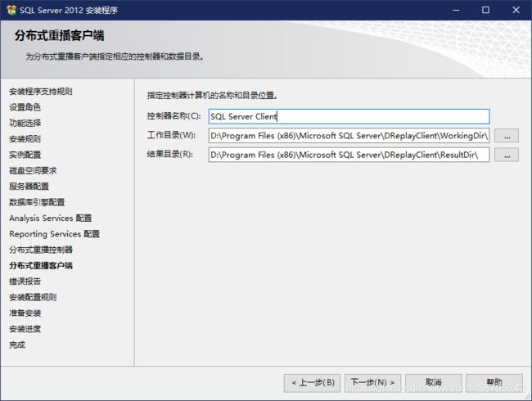
Task: Select 数据库引擎配置 step in sidebar
Action: click(37, 202)
